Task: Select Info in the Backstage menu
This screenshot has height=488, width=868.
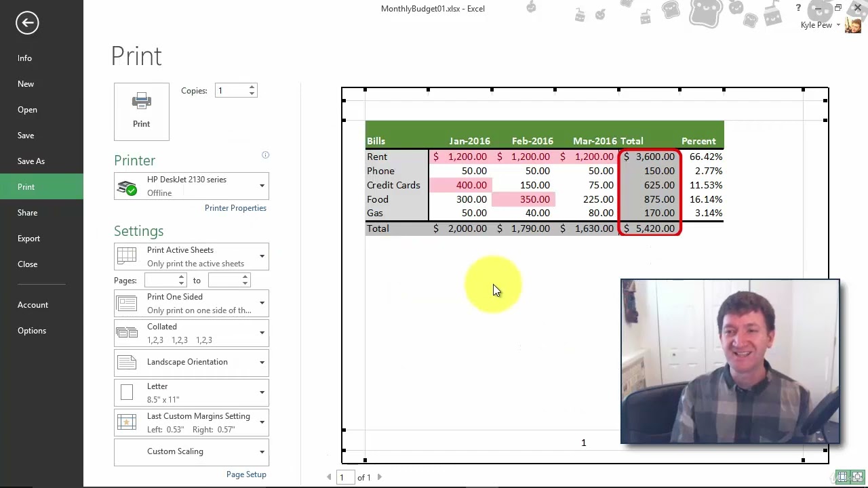Action: 41,58
